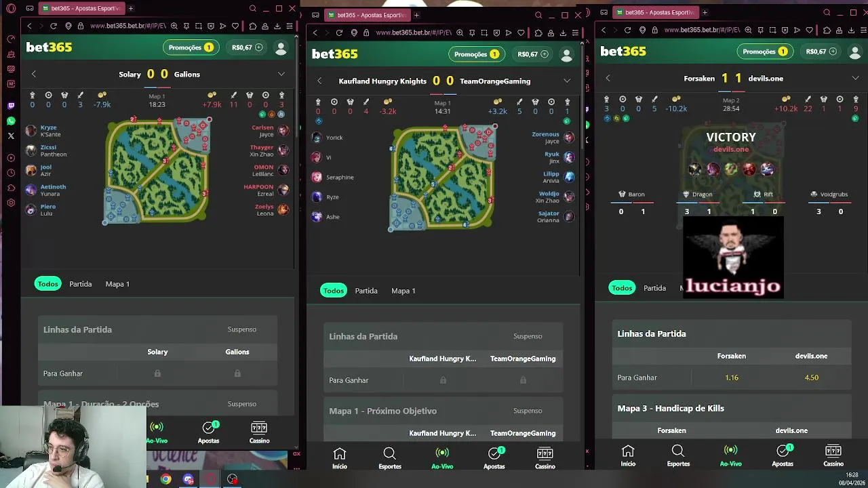This screenshot has width=868, height=488.
Task: Open Ao-Vivo in middle window bottom bar
Action: point(442,458)
